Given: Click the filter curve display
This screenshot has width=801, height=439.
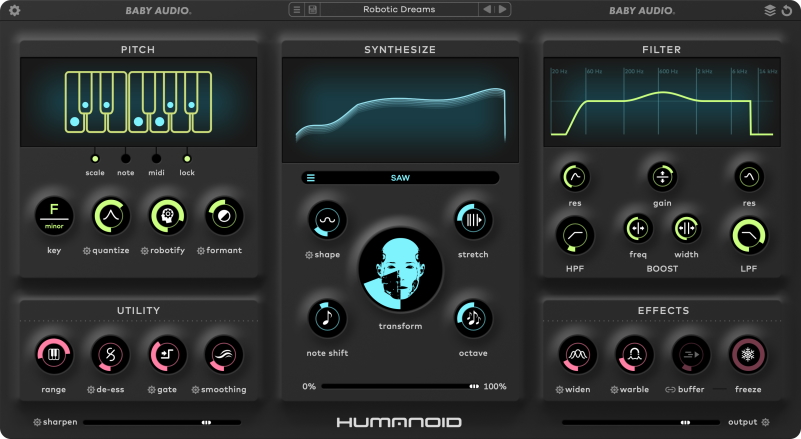Looking at the screenshot, I should (662, 102).
